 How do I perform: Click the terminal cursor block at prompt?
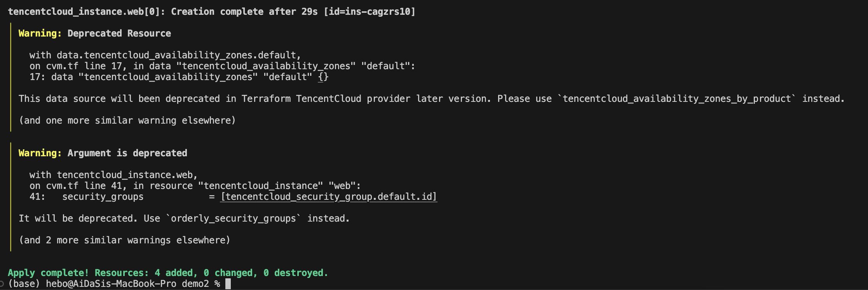click(x=228, y=284)
